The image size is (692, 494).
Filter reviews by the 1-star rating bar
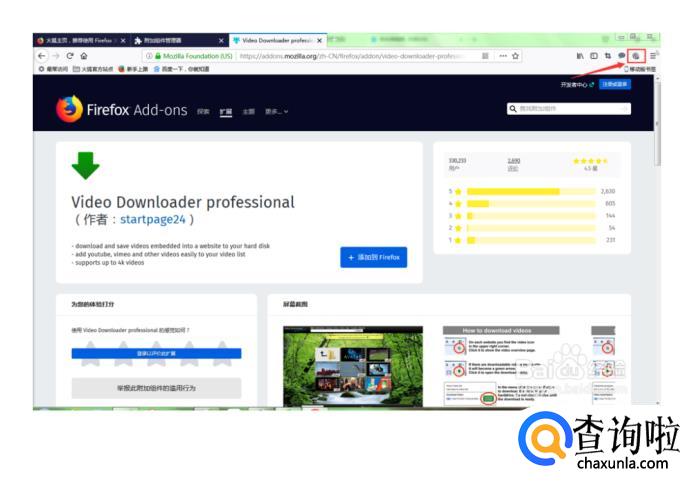pyautogui.click(x=531, y=240)
